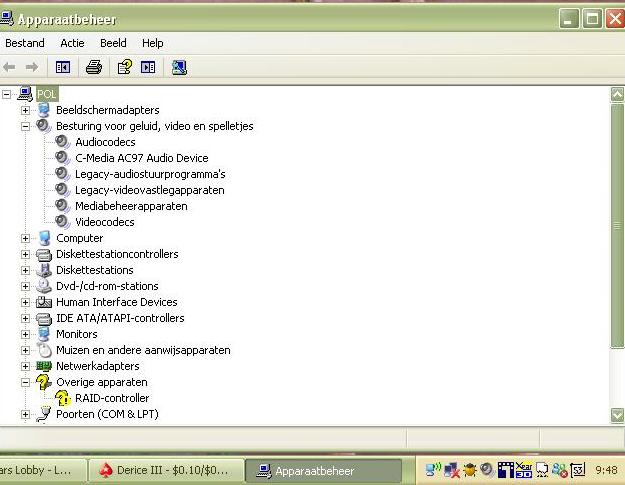625x485 pixels.
Task: Click the Diskettestationcontrollers icon
Action: (44, 254)
